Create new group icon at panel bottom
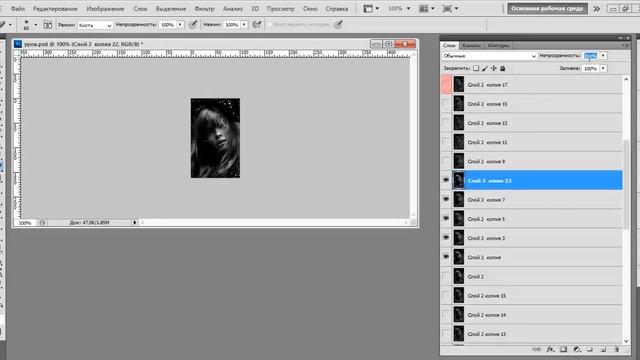 tap(590, 349)
